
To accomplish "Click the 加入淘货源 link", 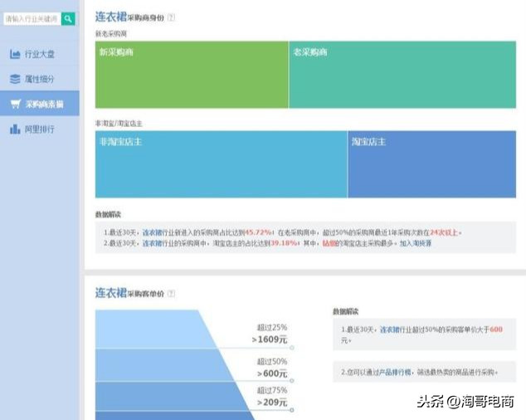I will tap(416, 243).
